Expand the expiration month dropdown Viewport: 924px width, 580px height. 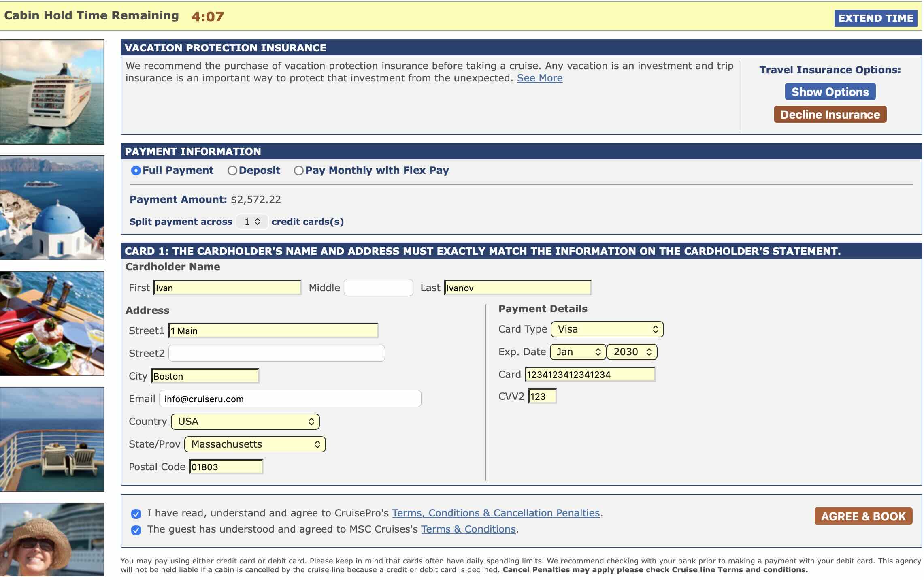pyautogui.click(x=578, y=352)
